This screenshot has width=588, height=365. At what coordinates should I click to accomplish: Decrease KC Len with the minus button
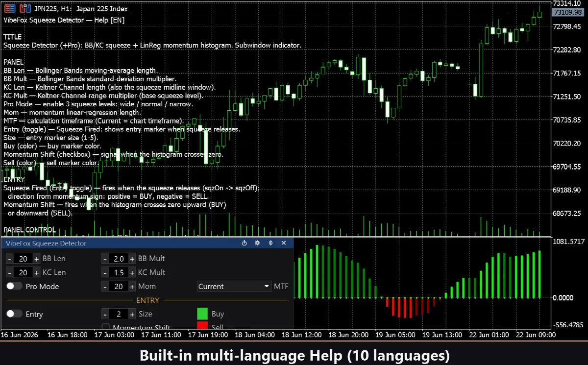(10, 272)
